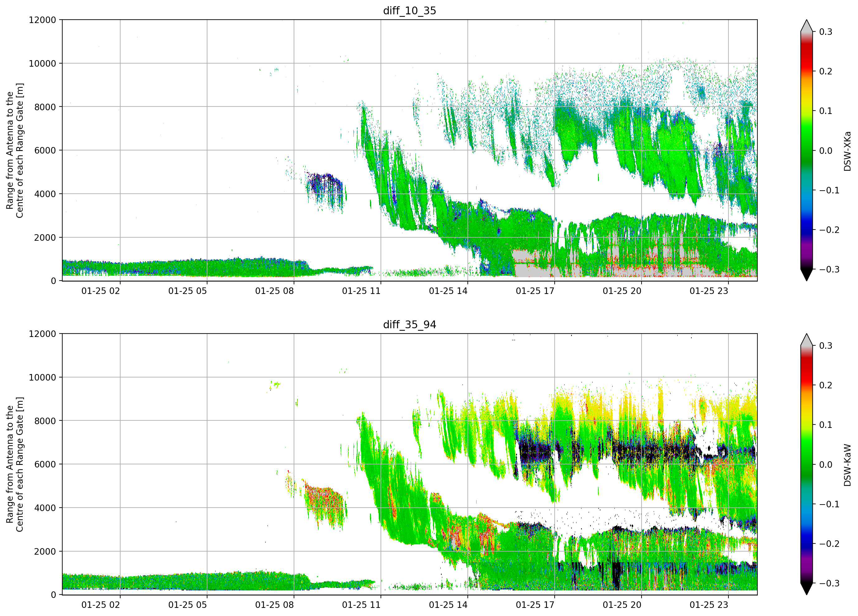Select the DSW-XKa colorbar label
Image resolution: width=858 pixels, height=616 pixels.
847,151
